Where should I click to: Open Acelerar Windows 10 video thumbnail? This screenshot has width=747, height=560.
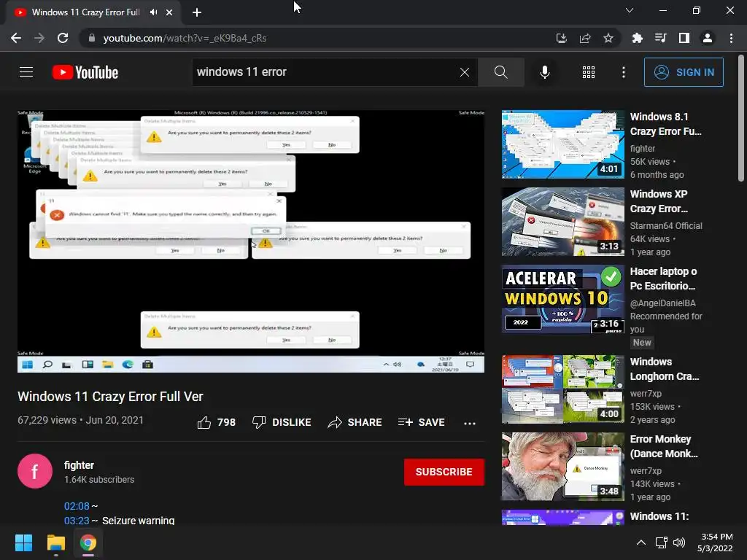pos(562,299)
